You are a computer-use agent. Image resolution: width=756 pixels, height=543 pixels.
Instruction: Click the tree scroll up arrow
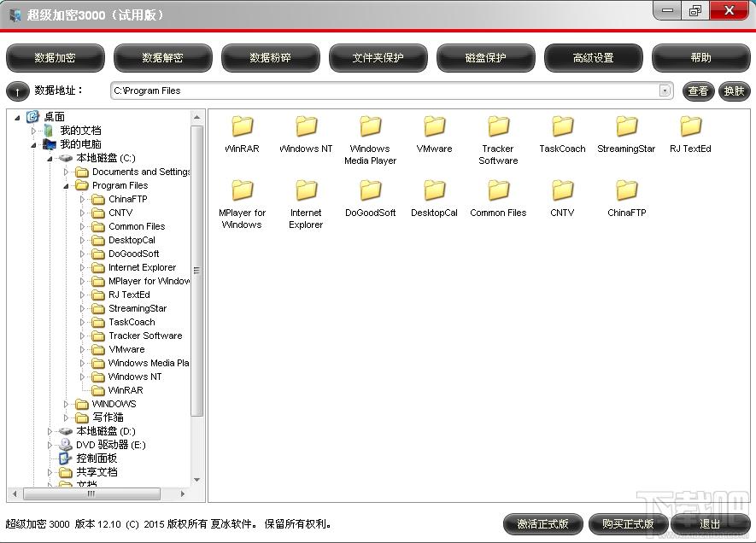pos(196,117)
